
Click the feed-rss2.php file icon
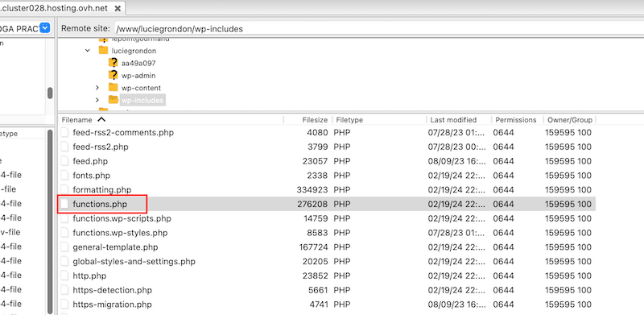pos(64,147)
